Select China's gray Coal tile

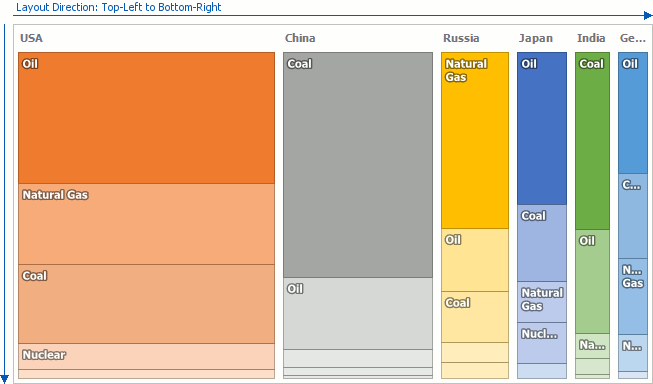click(358, 165)
